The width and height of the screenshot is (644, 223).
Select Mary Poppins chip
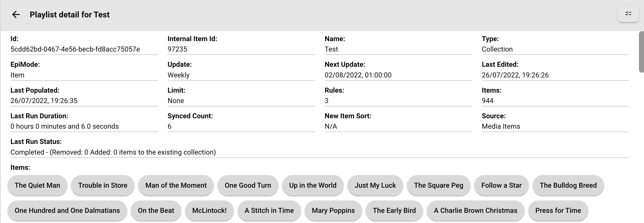click(x=333, y=210)
